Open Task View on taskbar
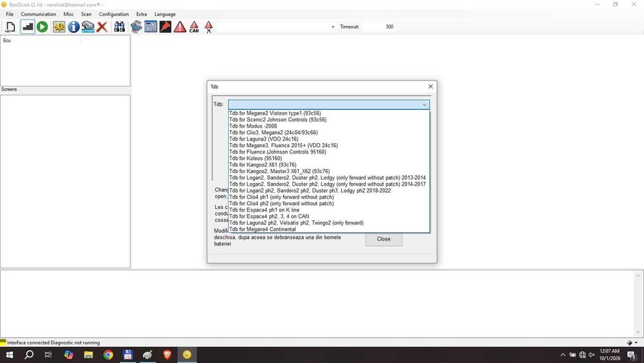Screen dimensions: 644x363 pos(48,355)
